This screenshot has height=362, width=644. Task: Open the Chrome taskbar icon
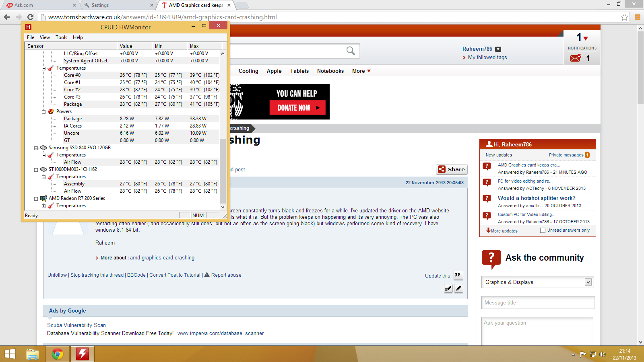[58, 354]
